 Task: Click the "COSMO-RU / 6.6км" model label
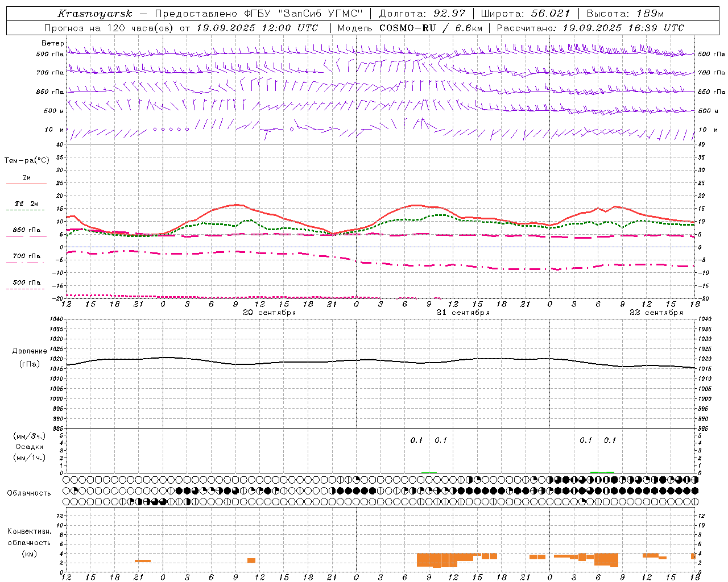pos(431,28)
